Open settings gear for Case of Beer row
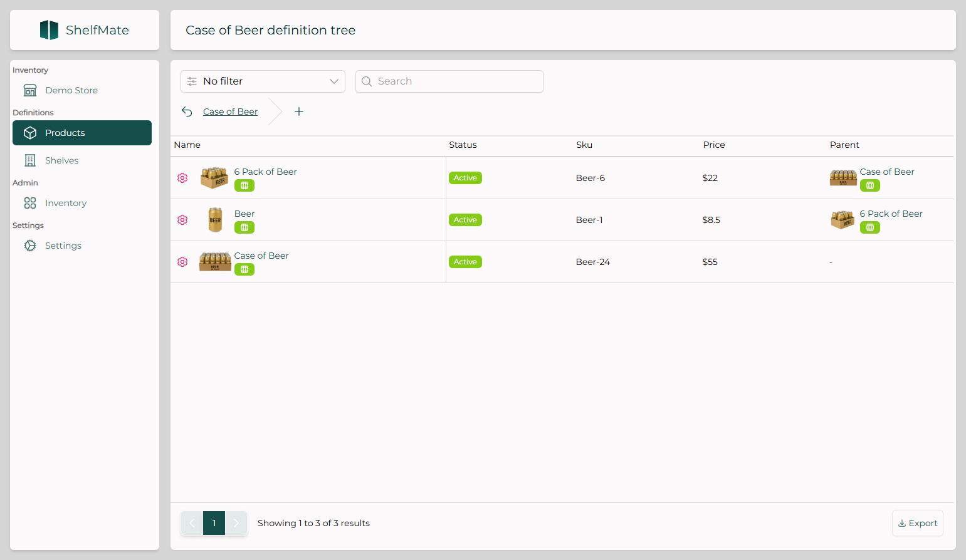966x560 pixels. tap(182, 262)
